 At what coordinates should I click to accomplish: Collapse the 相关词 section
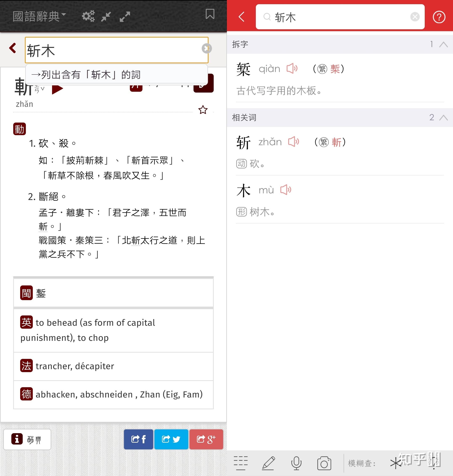point(443,118)
